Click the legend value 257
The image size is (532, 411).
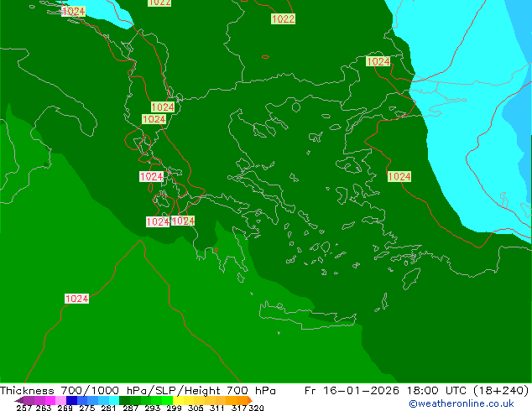[23, 408]
